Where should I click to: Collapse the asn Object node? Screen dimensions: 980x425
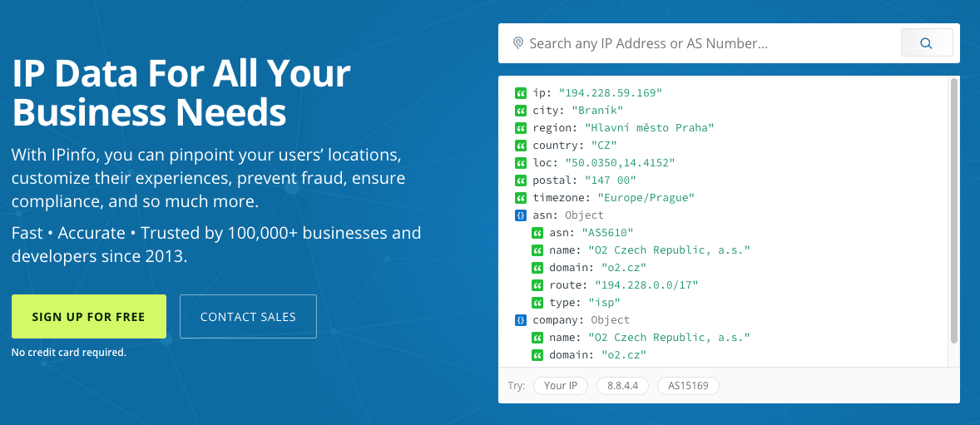click(x=521, y=215)
